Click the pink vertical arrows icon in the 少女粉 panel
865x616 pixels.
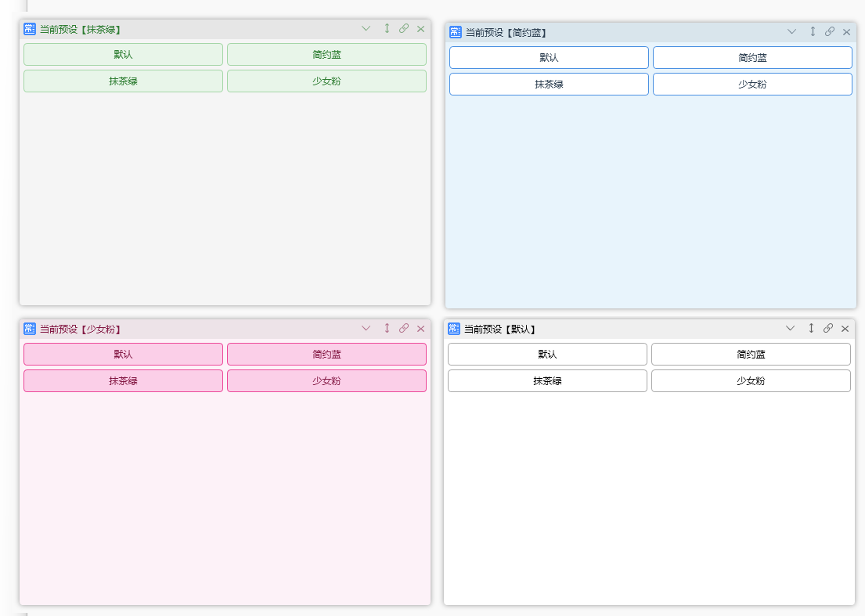(387, 329)
